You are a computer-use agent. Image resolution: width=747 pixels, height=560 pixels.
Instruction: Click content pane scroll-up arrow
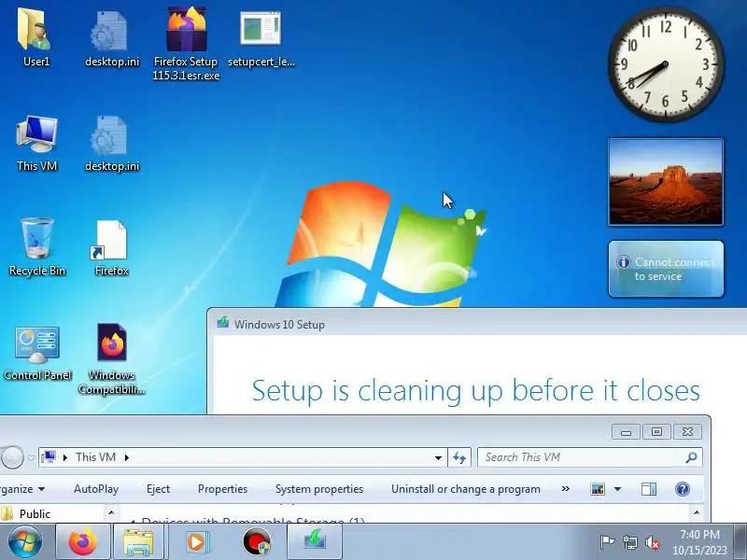coord(697,512)
